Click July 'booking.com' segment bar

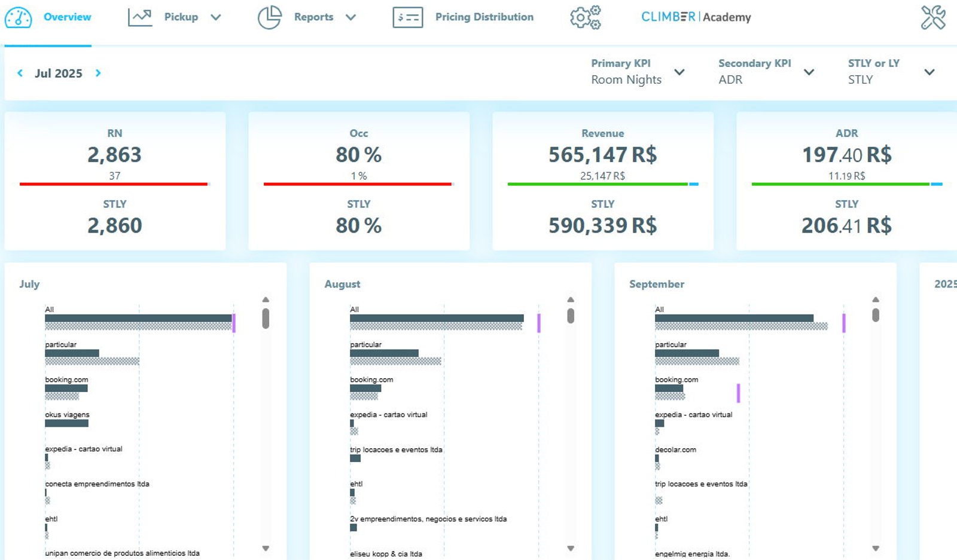pyautogui.click(x=66, y=388)
